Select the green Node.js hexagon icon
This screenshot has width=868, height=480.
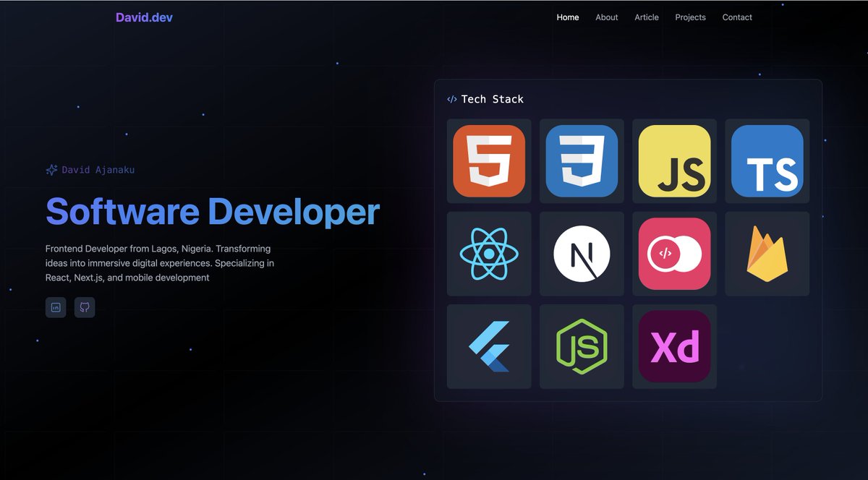click(582, 346)
